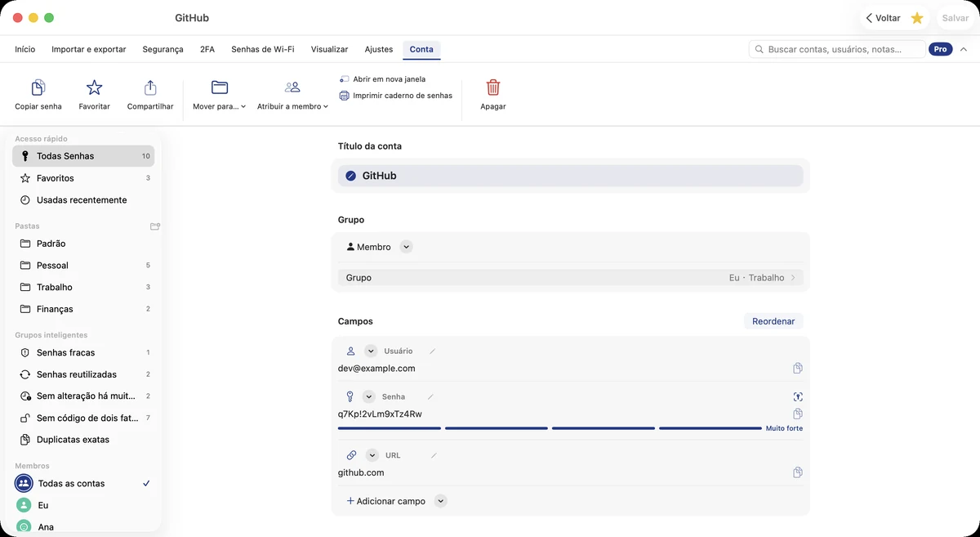Edit the Usuário field label with the pencil
Image resolution: width=980 pixels, height=537 pixels.
click(x=432, y=351)
